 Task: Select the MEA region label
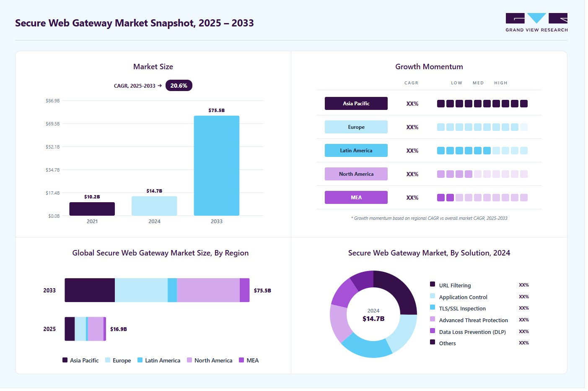click(x=356, y=198)
